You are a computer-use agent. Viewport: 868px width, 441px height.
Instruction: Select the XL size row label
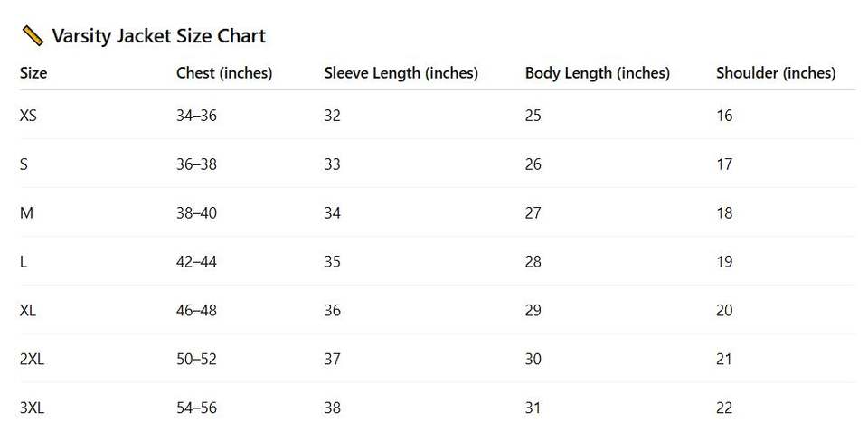tap(28, 311)
